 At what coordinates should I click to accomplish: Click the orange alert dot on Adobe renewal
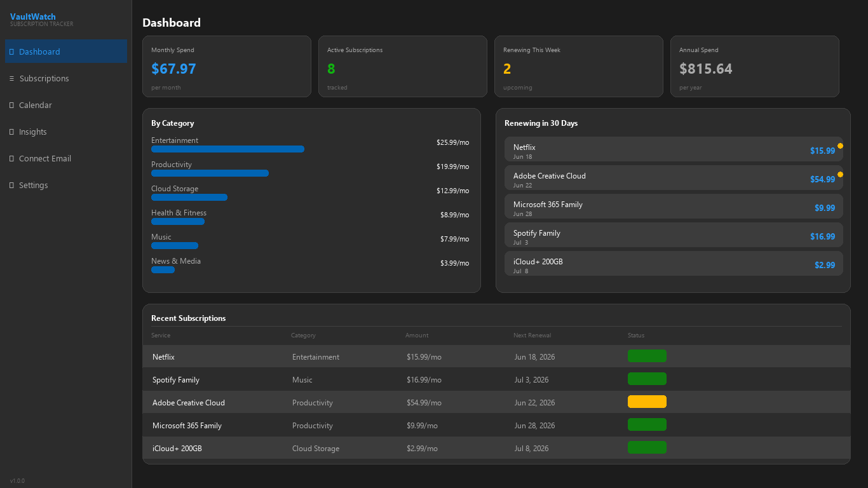click(x=840, y=175)
